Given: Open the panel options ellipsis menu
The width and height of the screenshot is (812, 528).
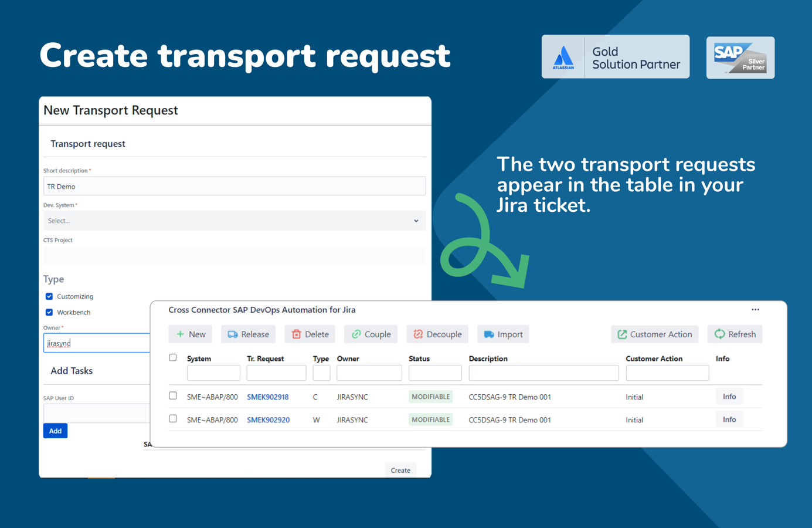Looking at the screenshot, I should coord(755,309).
